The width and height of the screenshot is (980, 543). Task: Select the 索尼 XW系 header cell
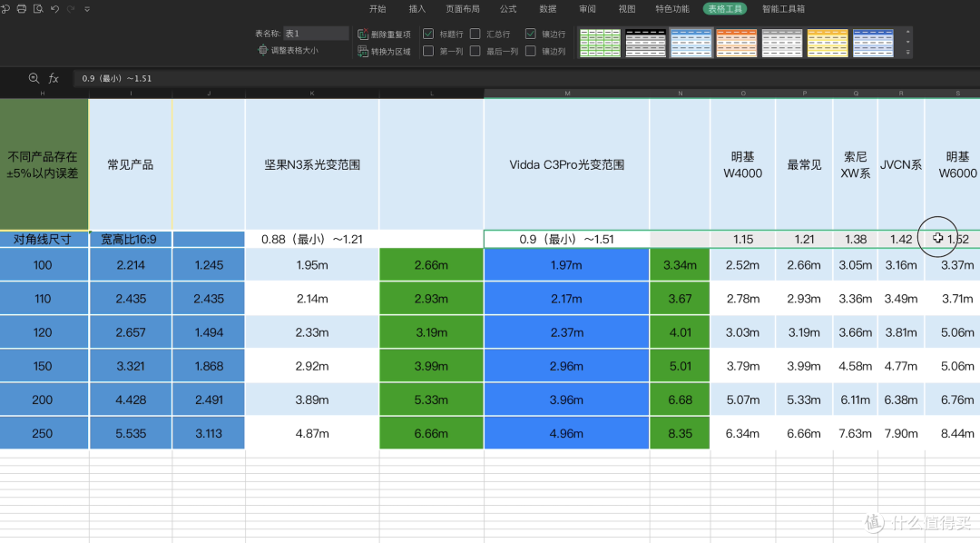coord(855,164)
